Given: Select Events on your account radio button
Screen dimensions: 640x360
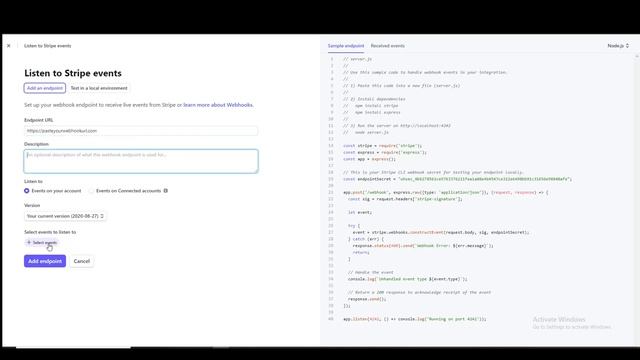Looking at the screenshot, I should 27,191.
